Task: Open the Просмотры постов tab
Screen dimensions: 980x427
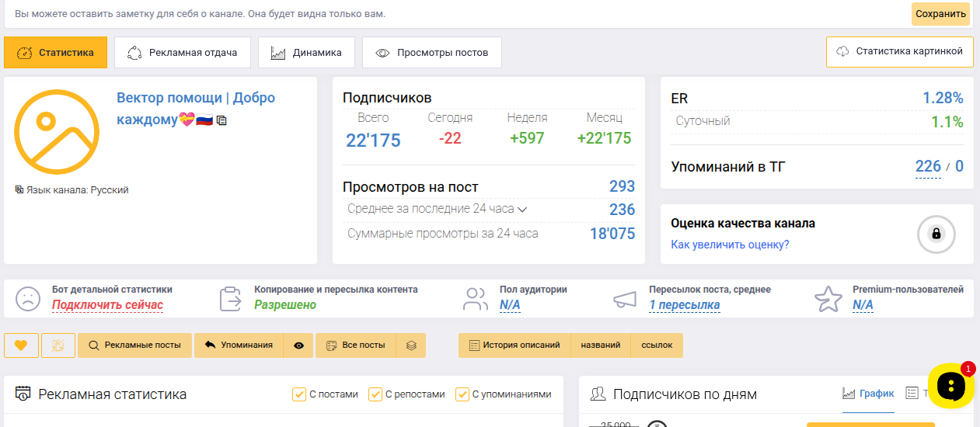Action: [x=432, y=53]
